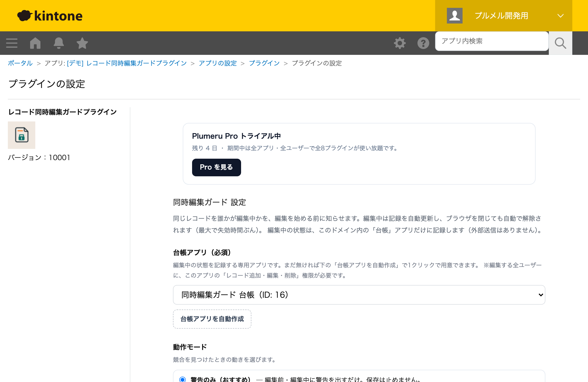This screenshot has width=588, height=382.
Task: Click the search magnifier icon
Action: point(560,43)
